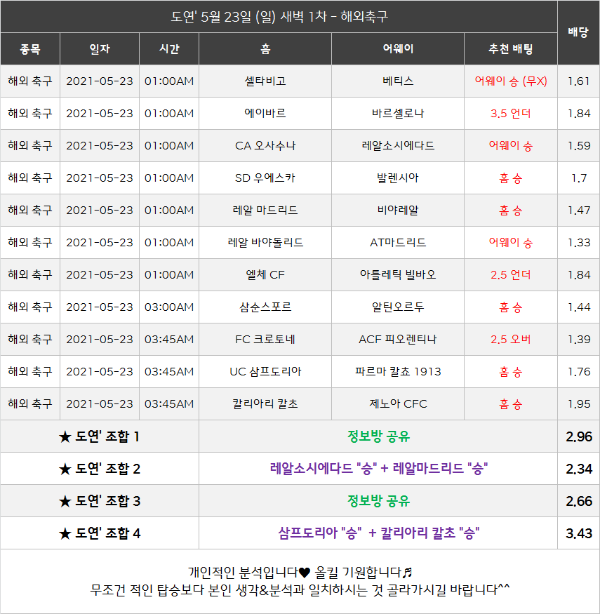Click the '일자' column header
The image size is (600, 614).
[x=99, y=49]
